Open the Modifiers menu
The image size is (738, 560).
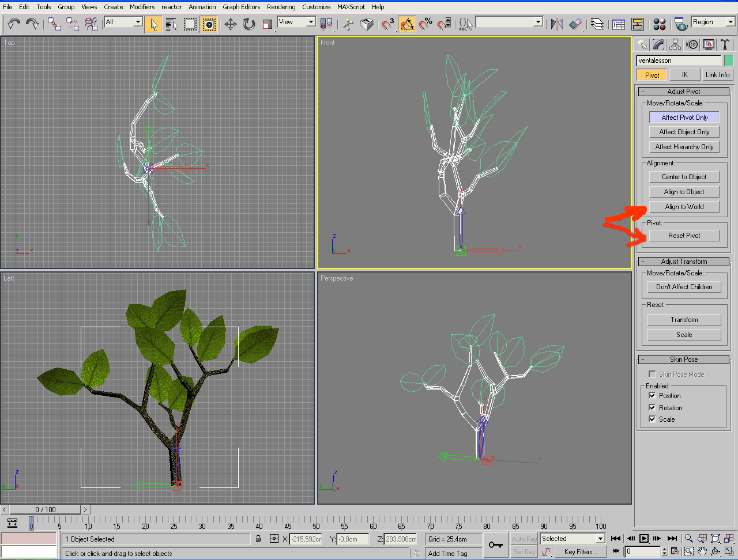(x=142, y=7)
